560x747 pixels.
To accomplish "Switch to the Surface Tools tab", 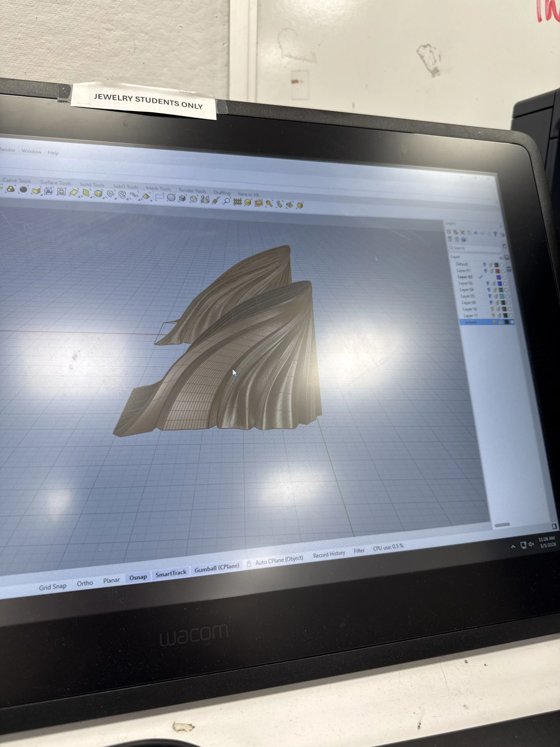I will 56,183.
